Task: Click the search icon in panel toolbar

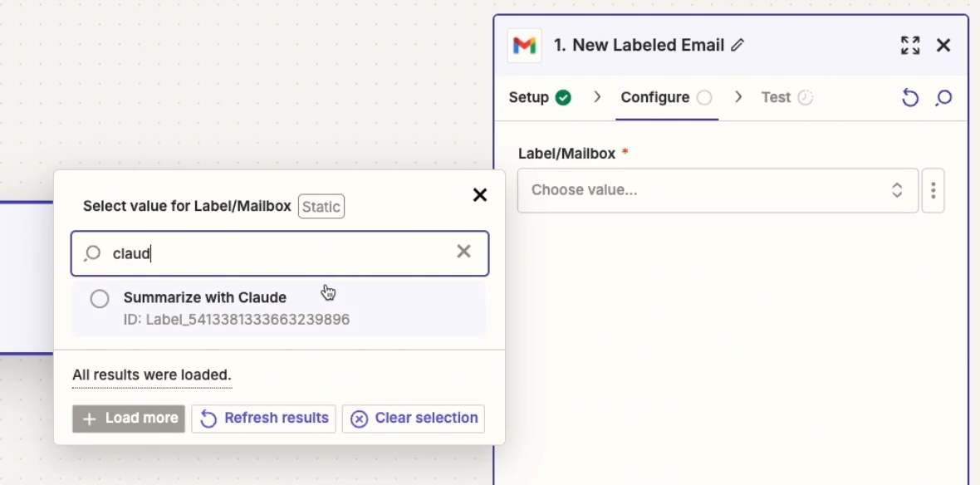Action: click(x=943, y=97)
